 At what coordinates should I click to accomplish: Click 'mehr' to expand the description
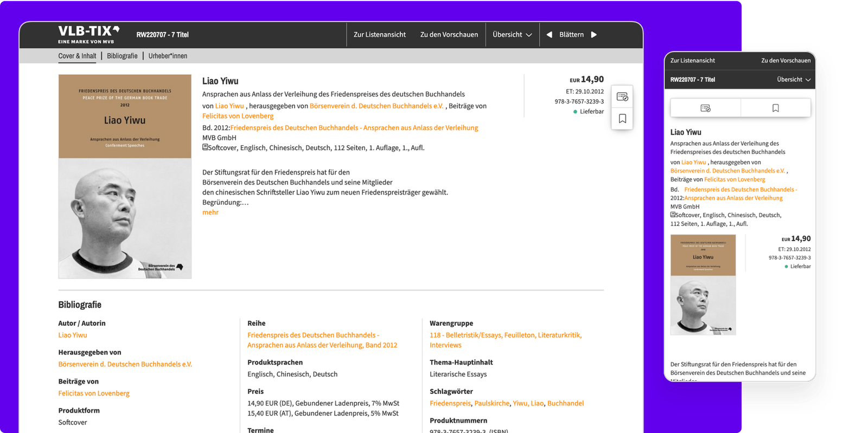(x=210, y=212)
